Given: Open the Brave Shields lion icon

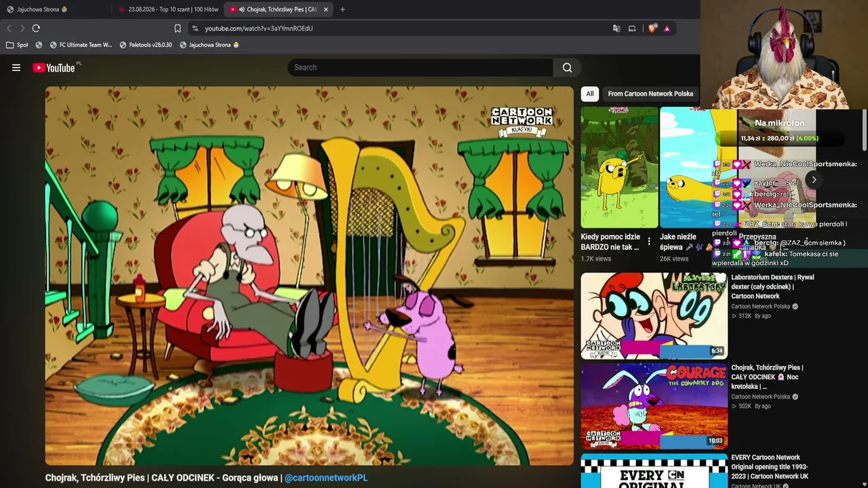Looking at the screenshot, I should tap(652, 28).
